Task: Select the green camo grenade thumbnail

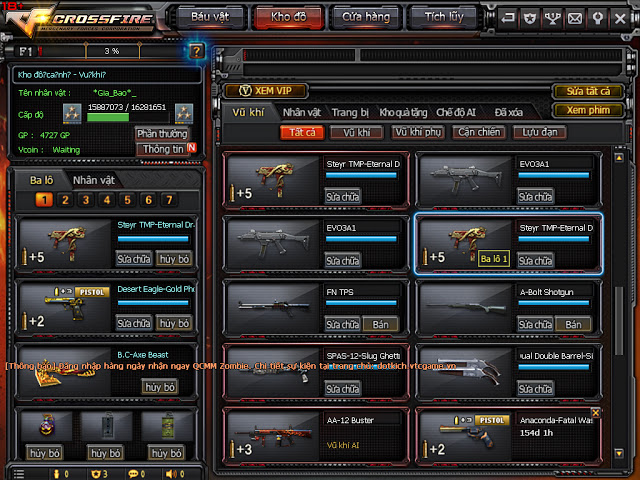Action: (x=167, y=426)
